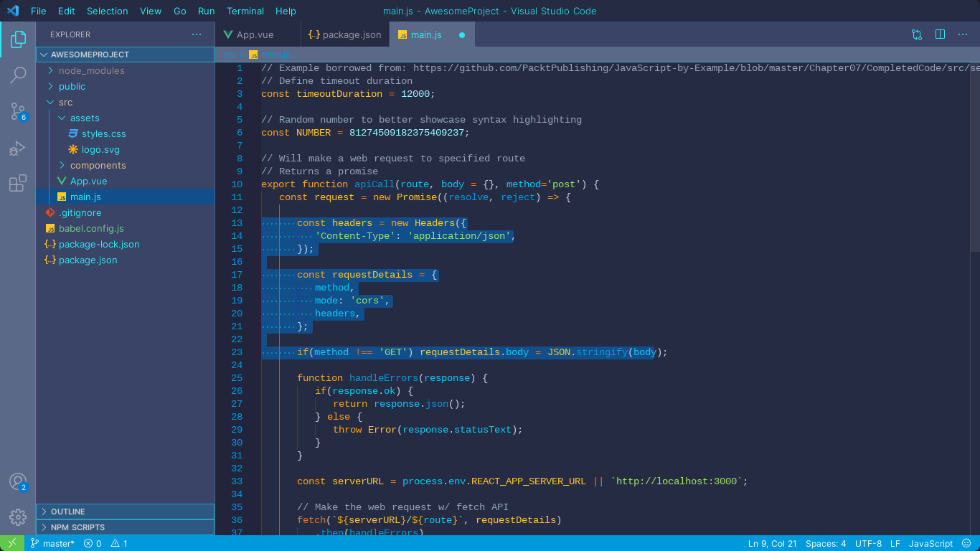Open Explorer views and more actions ellipsis
This screenshot has height=551, width=980.
click(197, 34)
